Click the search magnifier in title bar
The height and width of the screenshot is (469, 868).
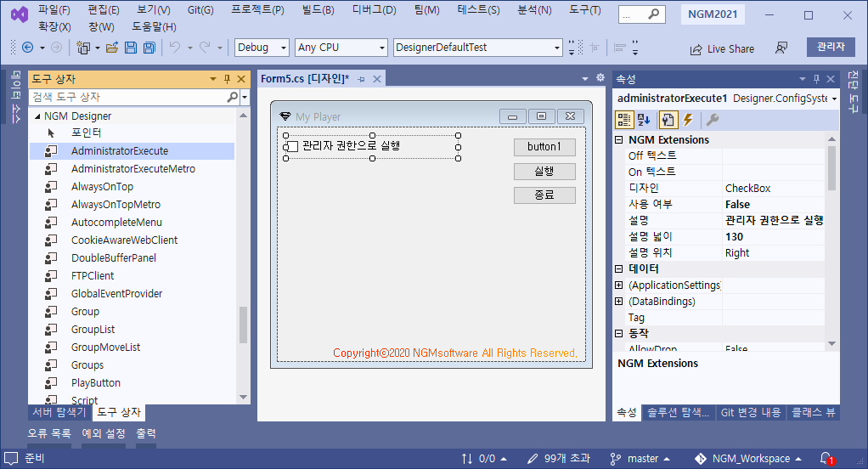click(654, 14)
